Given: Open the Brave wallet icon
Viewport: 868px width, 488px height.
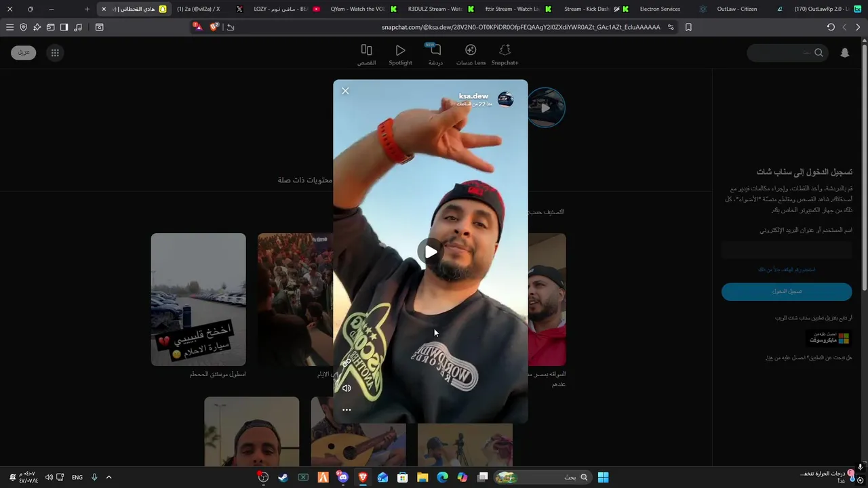Looking at the screenshot, I should [50, 27].
